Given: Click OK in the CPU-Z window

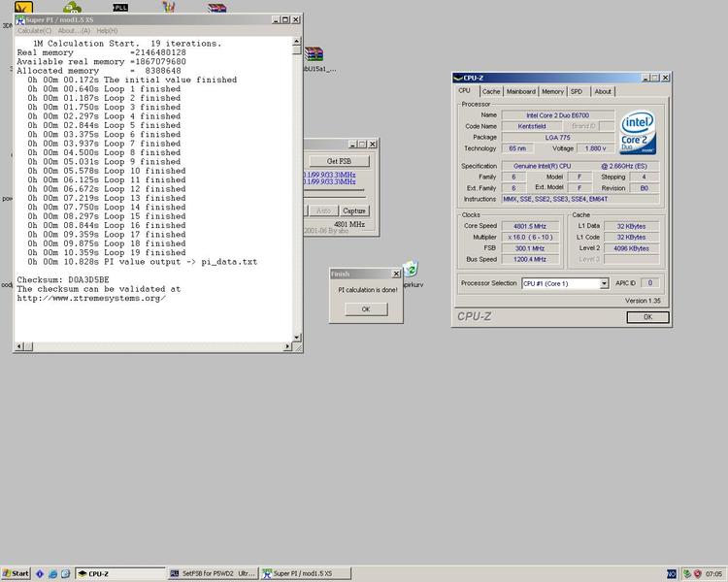Looking at the screenshot, I should click(x=647, y=317).
